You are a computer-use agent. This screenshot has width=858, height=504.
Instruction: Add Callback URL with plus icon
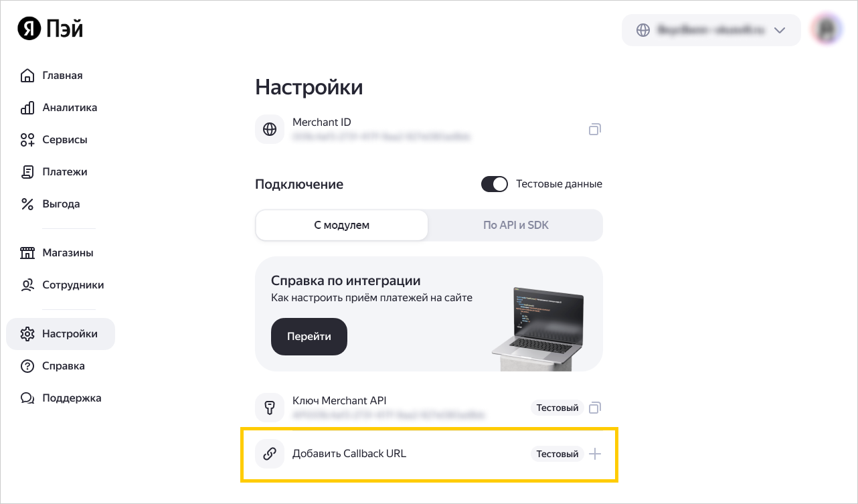coord(595,454)
